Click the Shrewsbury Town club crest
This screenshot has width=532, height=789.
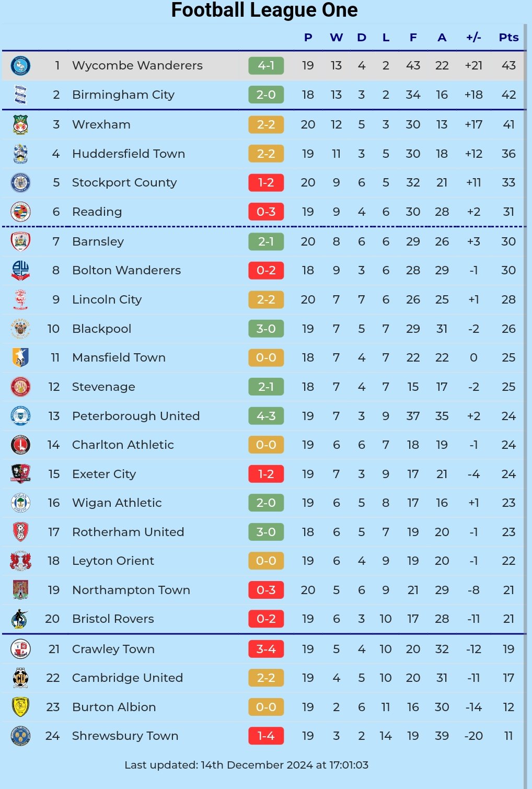20,736
